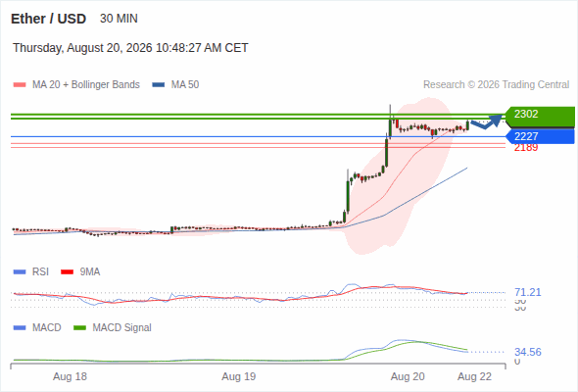Click the blue 2227 pivot price label

(540, 136)
